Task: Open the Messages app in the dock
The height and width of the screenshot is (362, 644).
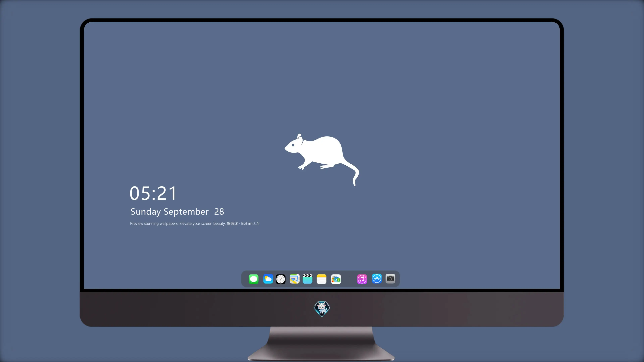Action: coord(254,279)
